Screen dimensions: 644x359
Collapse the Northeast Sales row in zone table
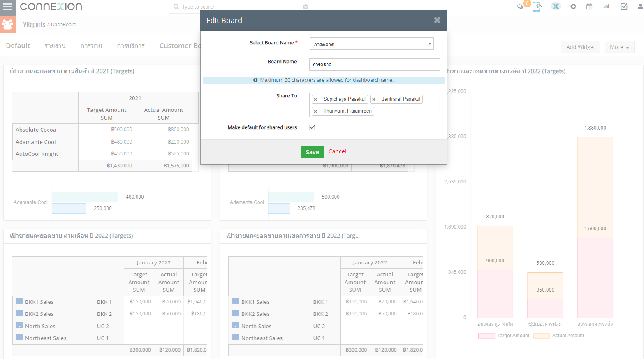pos(236,338)
